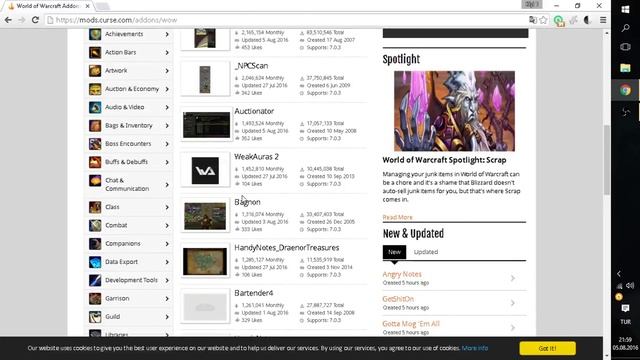Open the Audio & Video category icon
Screen dimensions: 640x360
95,107
